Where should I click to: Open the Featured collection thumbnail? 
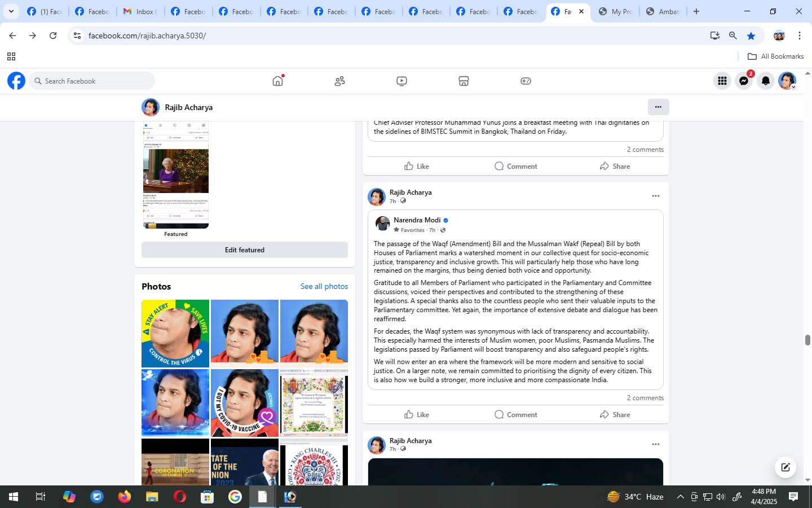[176, 175]
